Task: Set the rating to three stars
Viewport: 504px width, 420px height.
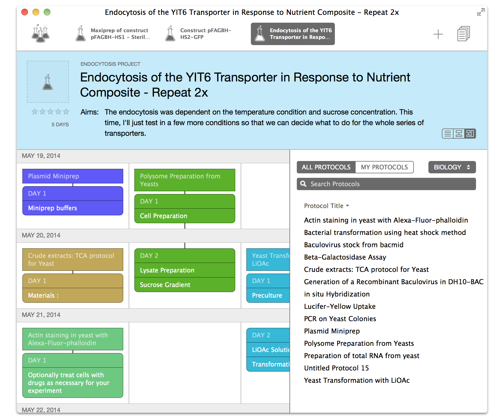Action: pyautogui.click(x=50, y=112)
